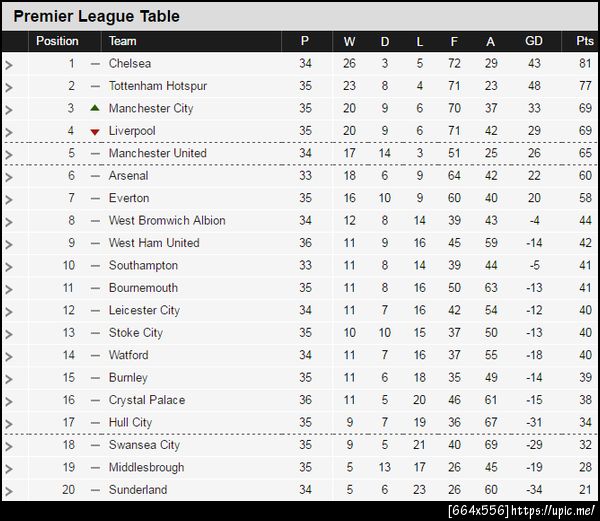Image resolution: width=600 pixels, height=521 pixels.
Task: Click the no-change dash icon beside Southampton
Action: pos(95,266)
